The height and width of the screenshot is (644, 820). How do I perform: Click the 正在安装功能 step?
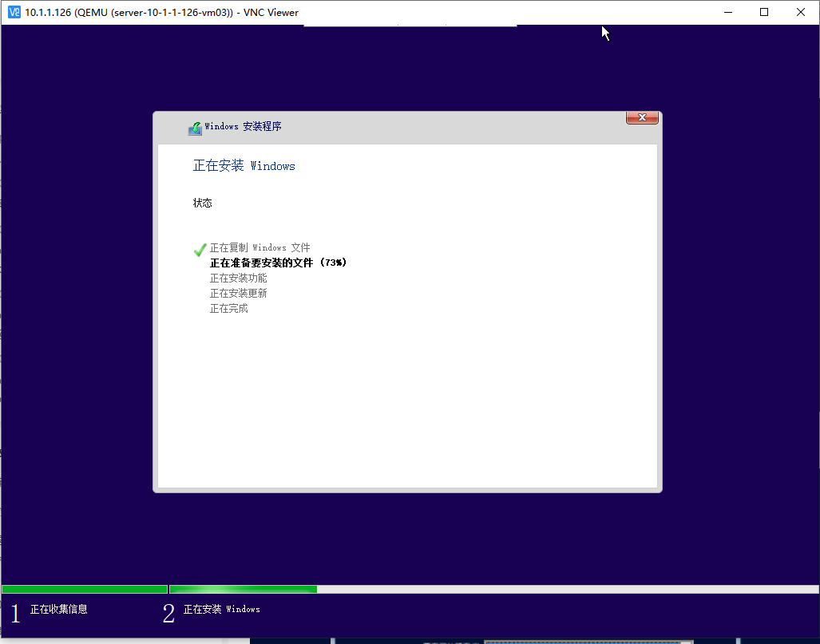click(x=239, y=278)
